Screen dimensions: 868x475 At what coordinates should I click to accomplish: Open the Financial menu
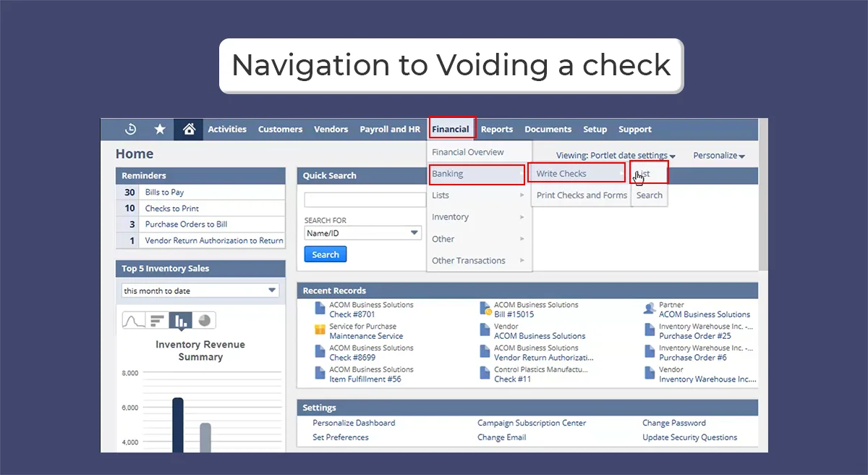tap(451, 130)
